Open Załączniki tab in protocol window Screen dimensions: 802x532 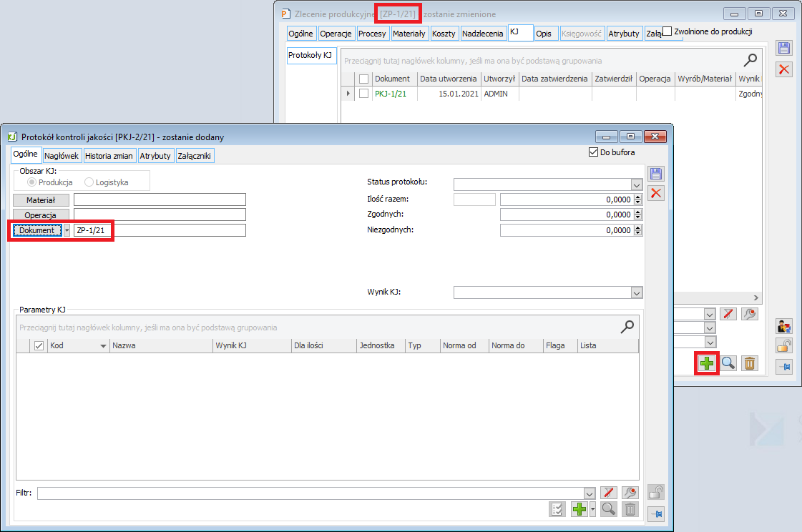(x=195, y=156)
